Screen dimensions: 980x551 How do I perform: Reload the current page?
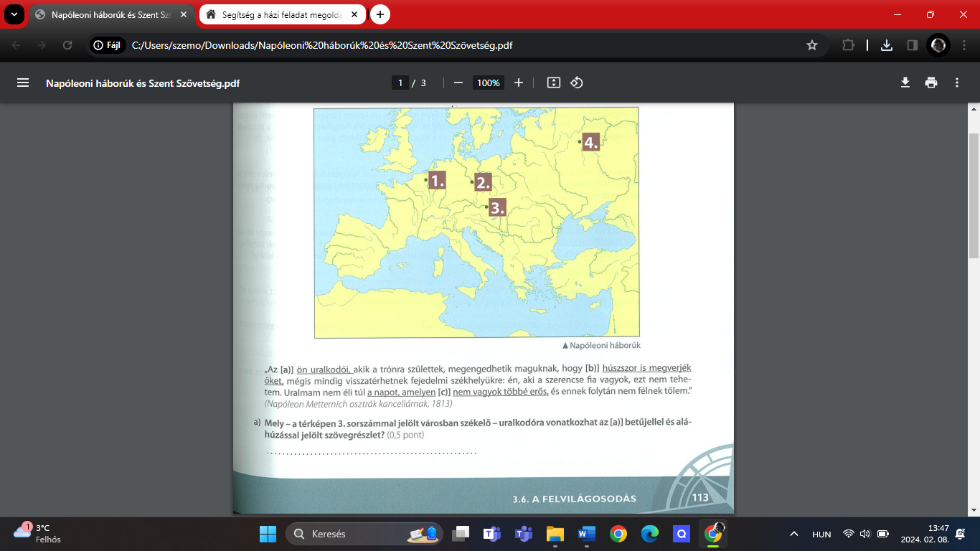pyautogui.click(x=67, y=45)
